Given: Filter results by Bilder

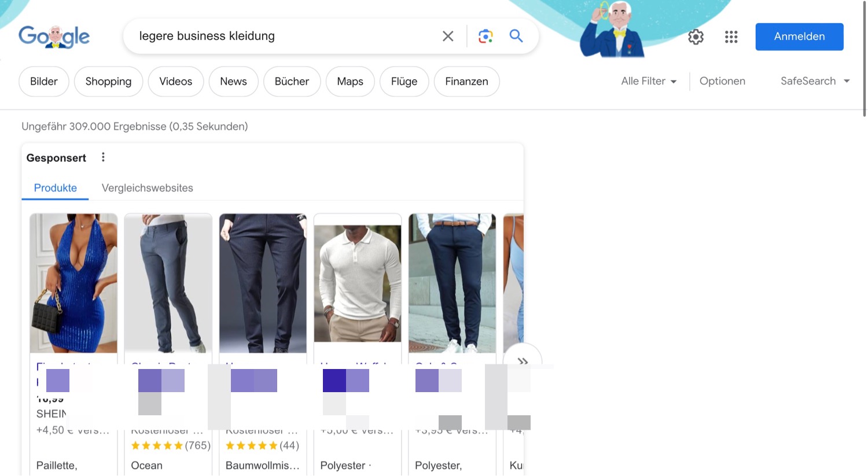Looking at the screenshot, I should [x=44, y=82].
